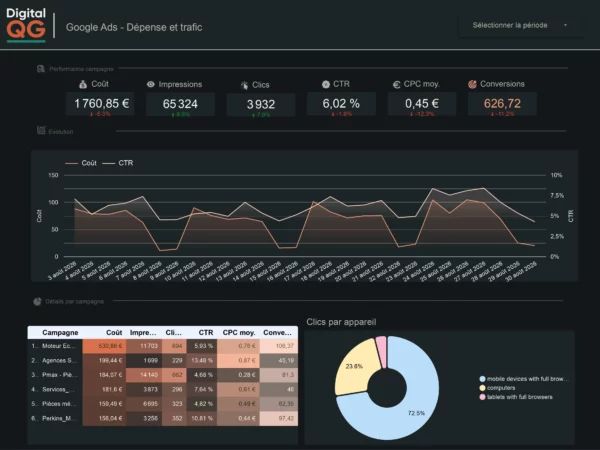Screen dimensions: 600x450
Task: Sort table by Impre... column header
Action: click(x=143, y=333)
